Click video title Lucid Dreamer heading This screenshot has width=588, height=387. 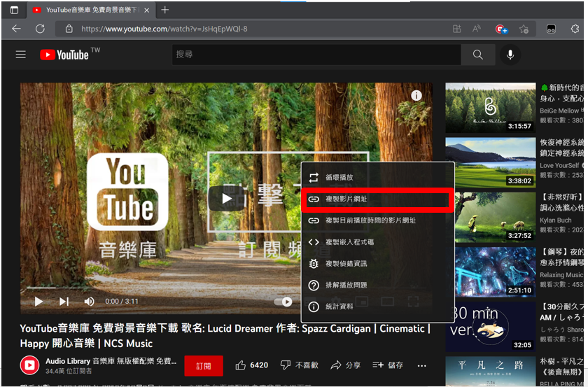point(225,336)
